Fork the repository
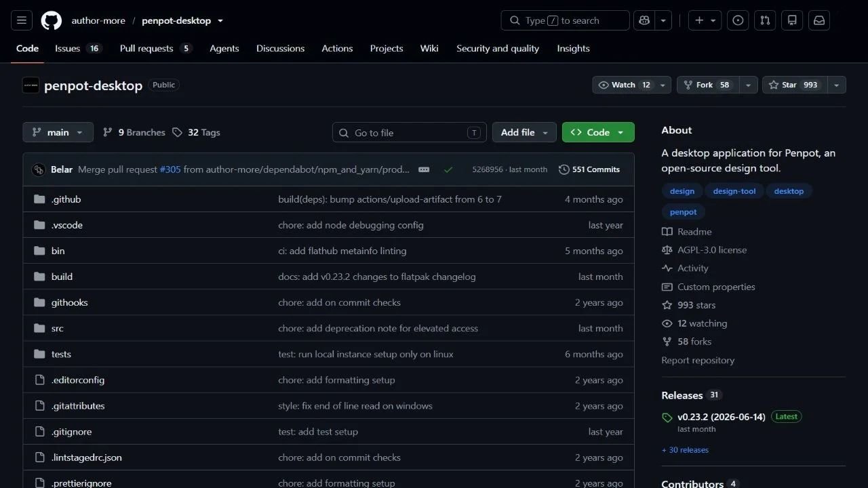Viewport: 868px width, 488px height. tap(708, 85)
